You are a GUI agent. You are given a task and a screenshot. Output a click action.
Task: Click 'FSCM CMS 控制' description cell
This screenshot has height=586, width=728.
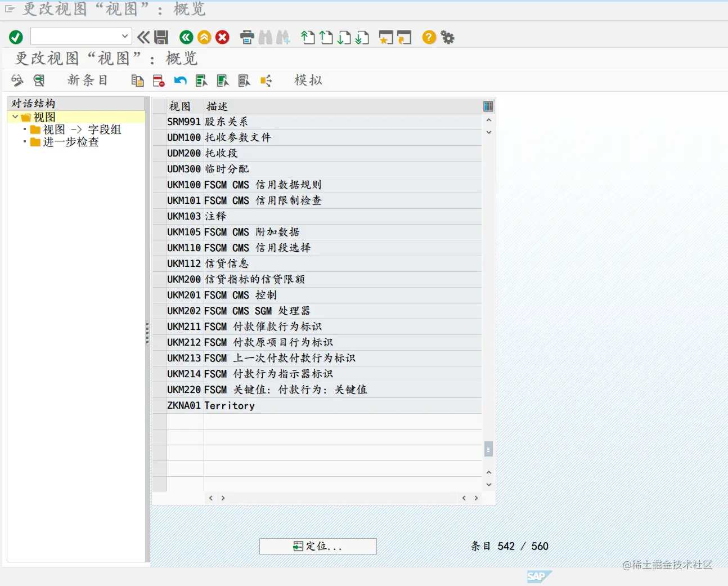(343, 295)
